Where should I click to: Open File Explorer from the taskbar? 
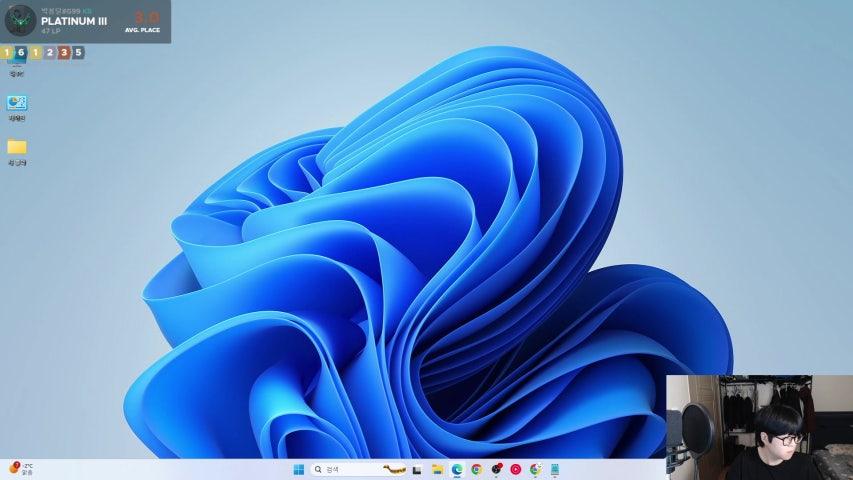tap(437, 469)
